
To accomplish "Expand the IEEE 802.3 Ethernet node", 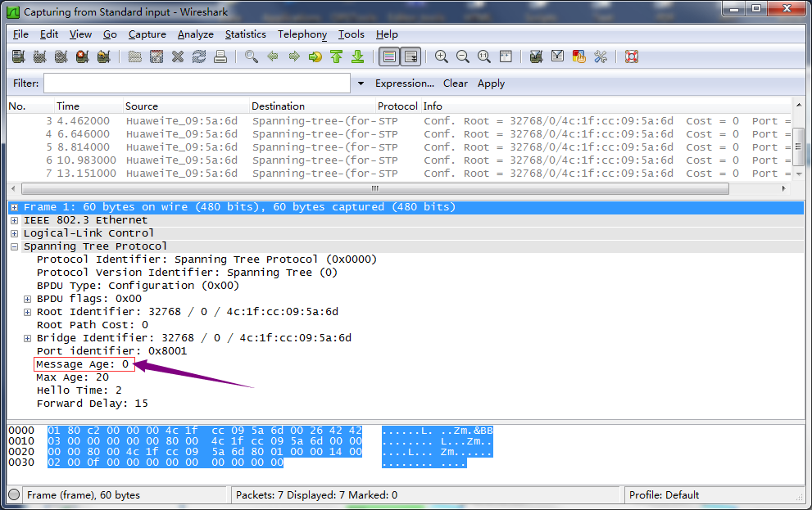I will 15,220.
